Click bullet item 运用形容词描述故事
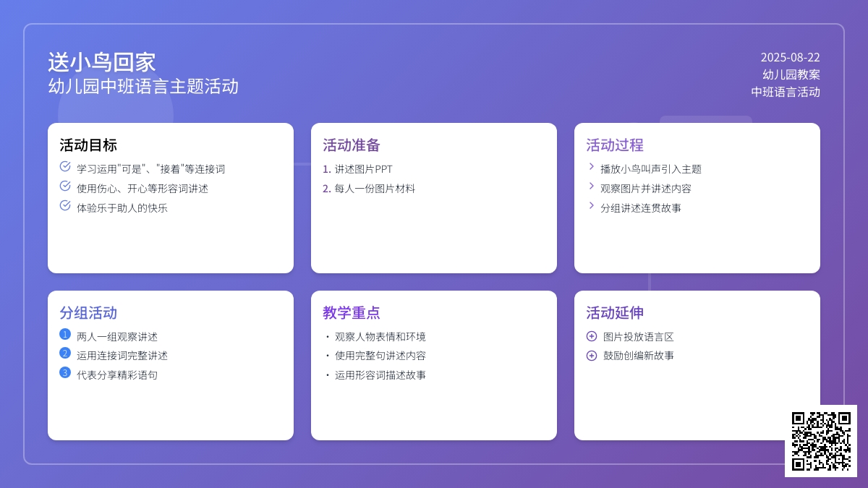The width and height of the screenshot is (868, 488). (375, 375)
